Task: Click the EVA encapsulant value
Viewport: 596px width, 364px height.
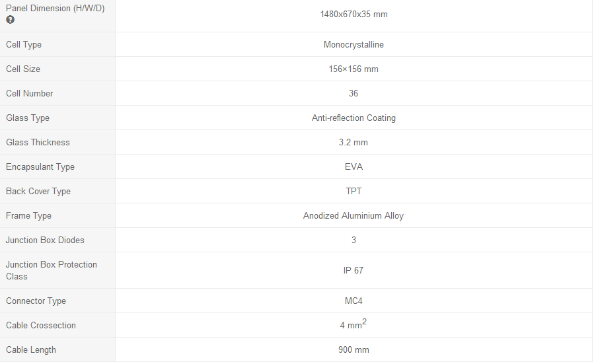Action: coord(354,166)
